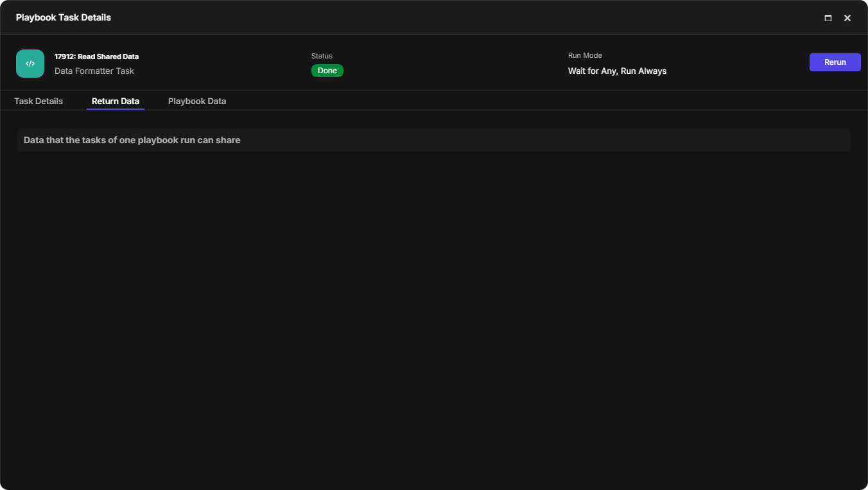Image resolution: width=868 pixels, height=490 pixels.
Task: Select the Return Data tab
Action: (x=116, y=101)
